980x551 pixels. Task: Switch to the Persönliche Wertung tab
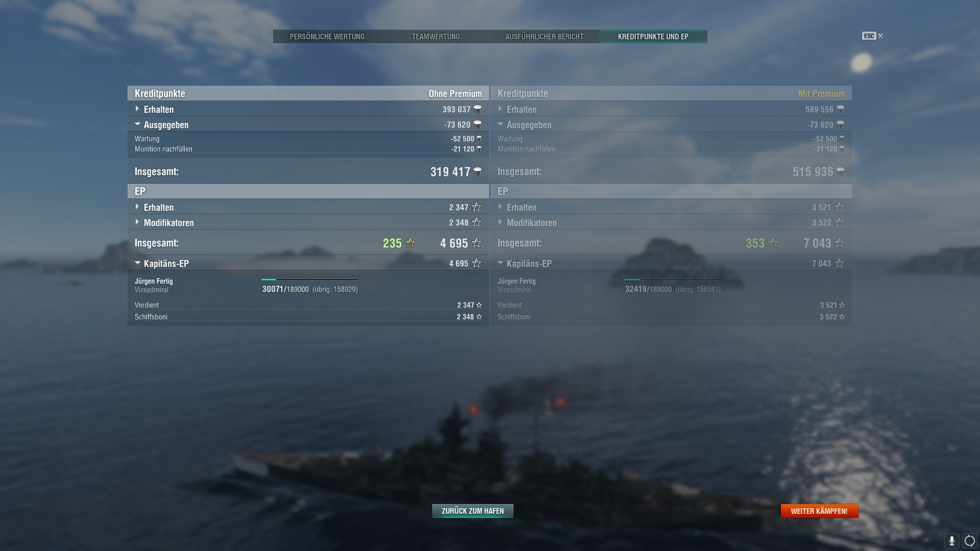pos(327,36)
